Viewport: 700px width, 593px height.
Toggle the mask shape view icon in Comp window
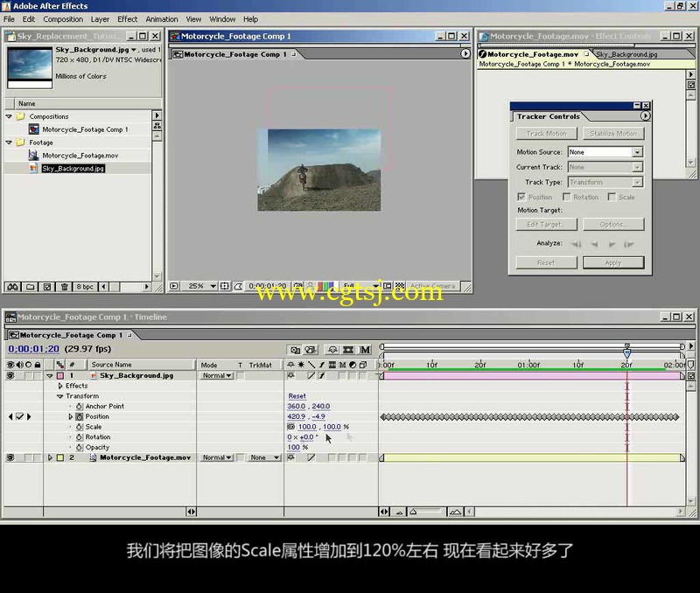238,286
